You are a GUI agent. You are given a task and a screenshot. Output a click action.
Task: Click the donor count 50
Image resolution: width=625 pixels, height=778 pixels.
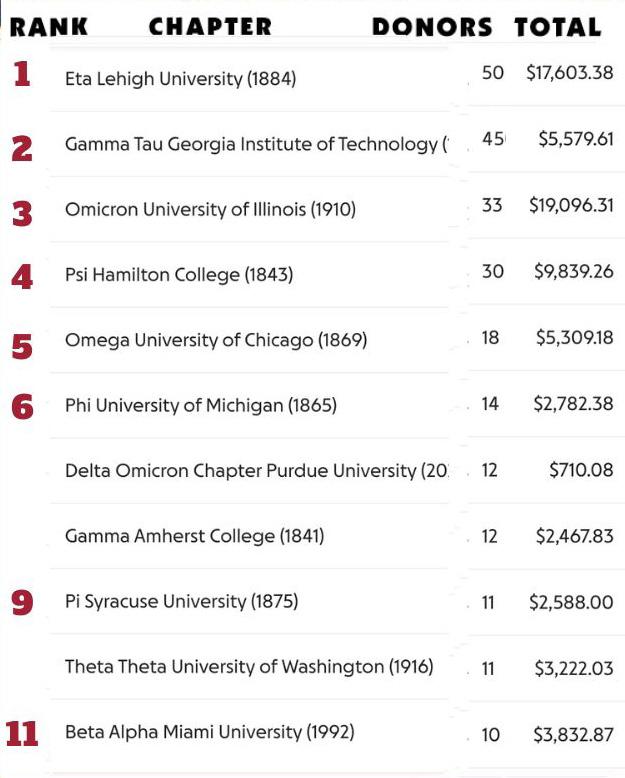point(492,74)
